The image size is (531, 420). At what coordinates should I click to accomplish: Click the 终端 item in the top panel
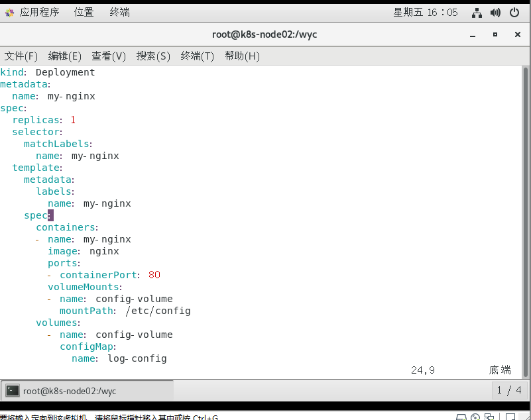[119, 13]
